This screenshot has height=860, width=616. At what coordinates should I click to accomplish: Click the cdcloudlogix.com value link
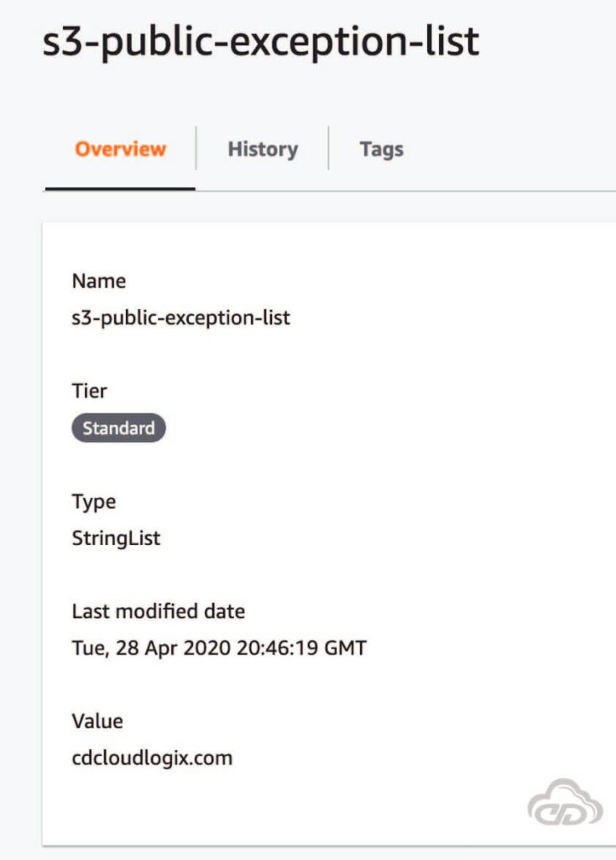click(x=152, y=757)
